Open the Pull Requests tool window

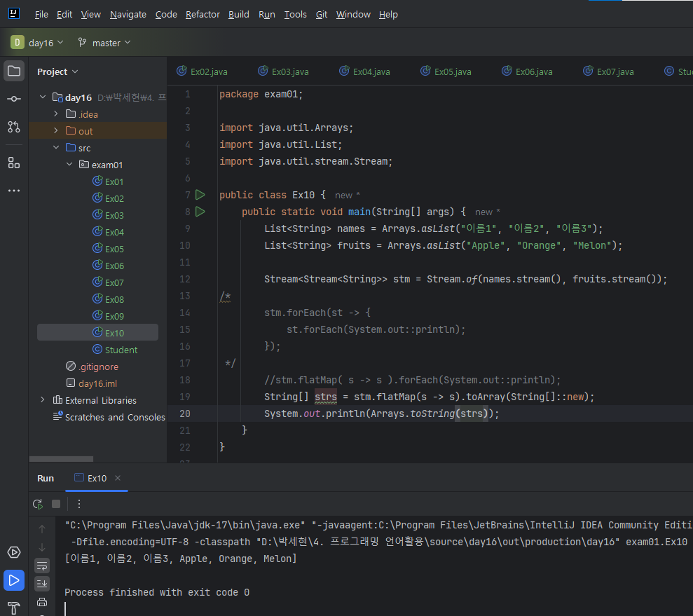point(14,127)
